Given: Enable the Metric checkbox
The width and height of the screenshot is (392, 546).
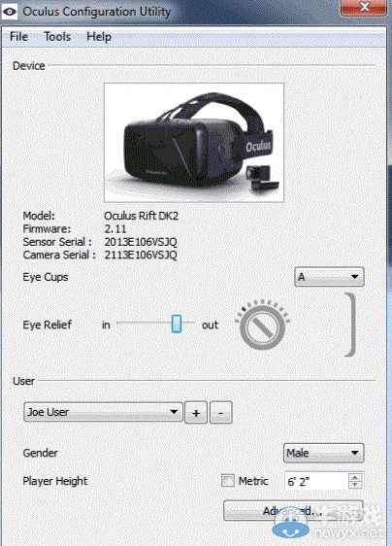Looking at the screenshot, I should (228, 481).
